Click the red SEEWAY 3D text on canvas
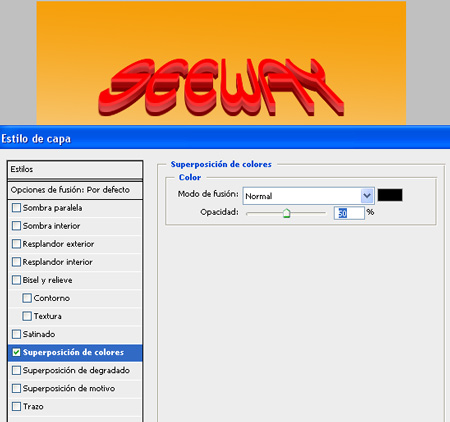 click(221, 87)
